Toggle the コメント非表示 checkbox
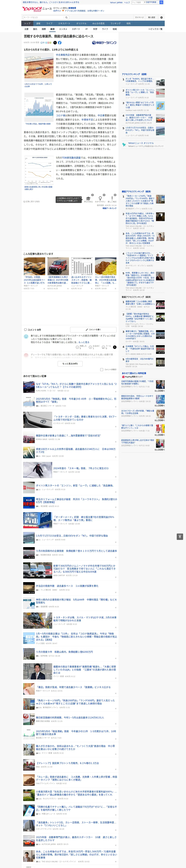The image size is (186, 868). pos(102,370)
